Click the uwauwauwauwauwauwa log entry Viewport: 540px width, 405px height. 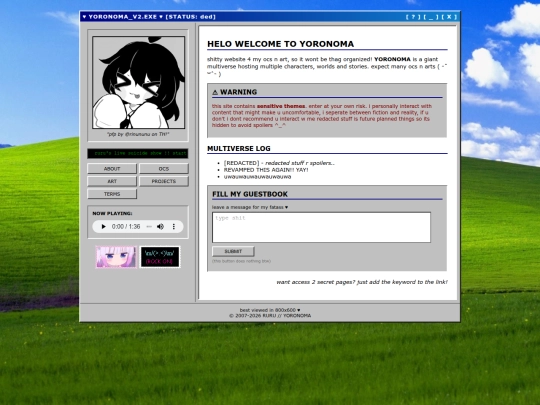click(257, 177)
